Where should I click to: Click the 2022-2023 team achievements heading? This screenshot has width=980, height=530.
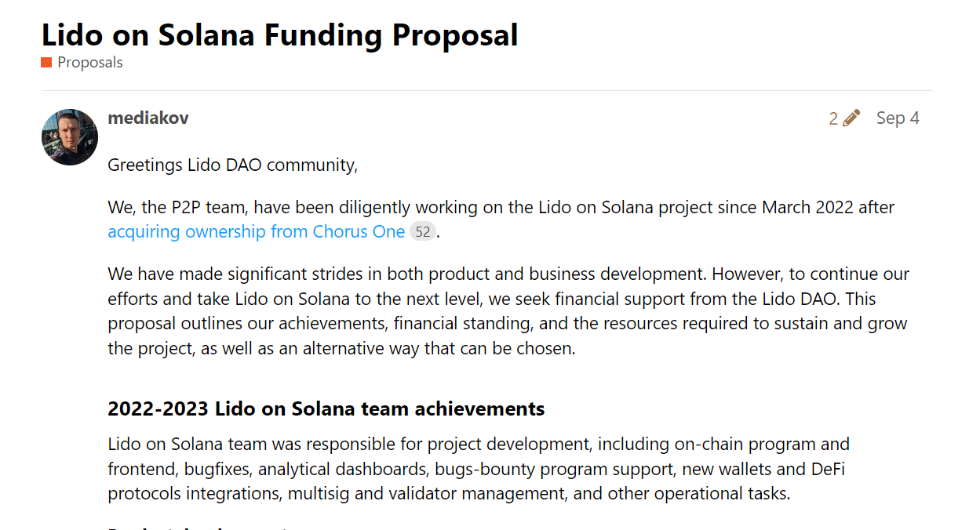326,409
